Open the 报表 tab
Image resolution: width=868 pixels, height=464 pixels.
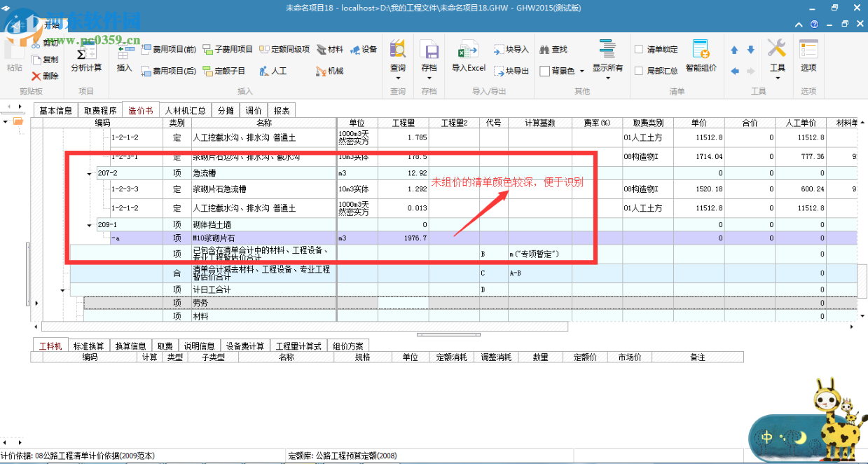[x=280, y=110]
